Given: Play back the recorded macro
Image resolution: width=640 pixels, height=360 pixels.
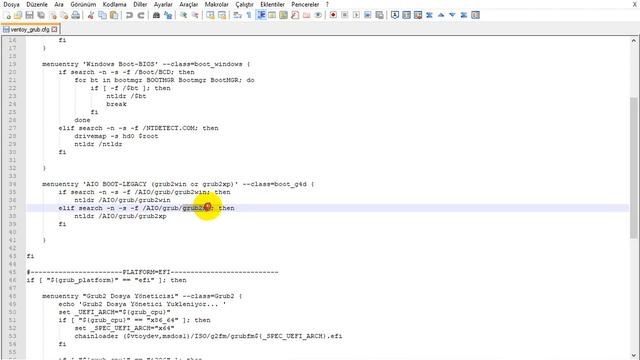Looking at the screenshot, I should (356, 15).
